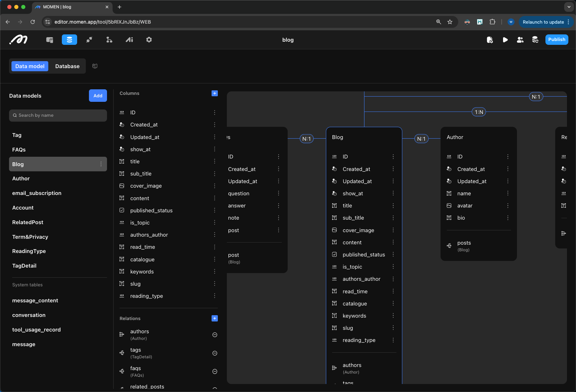Switch to Database tab
This screenshot has width=576, height=392.
(67, 66)
